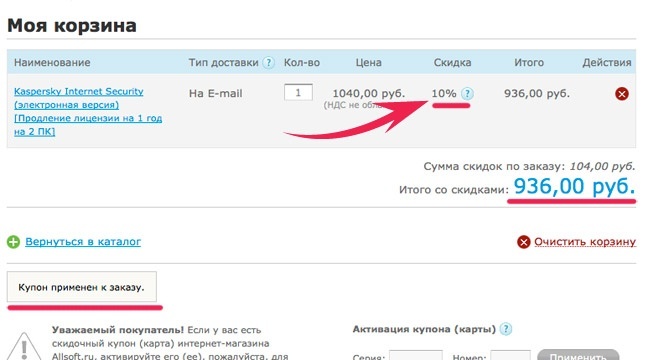Click the red X icon beside Очистить корзину
The height and width of the screenshot is (360, 648).
click(523, 242)
